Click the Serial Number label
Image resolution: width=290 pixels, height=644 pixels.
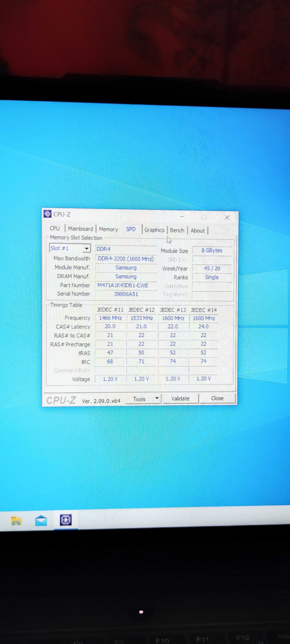pyautogui.click(x=74, y=294)
